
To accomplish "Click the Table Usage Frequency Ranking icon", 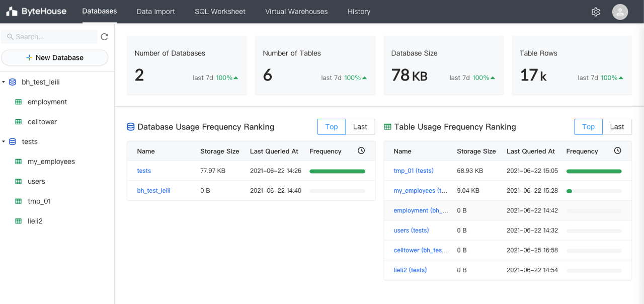I will pyautogui.click(x=387, y=127).
